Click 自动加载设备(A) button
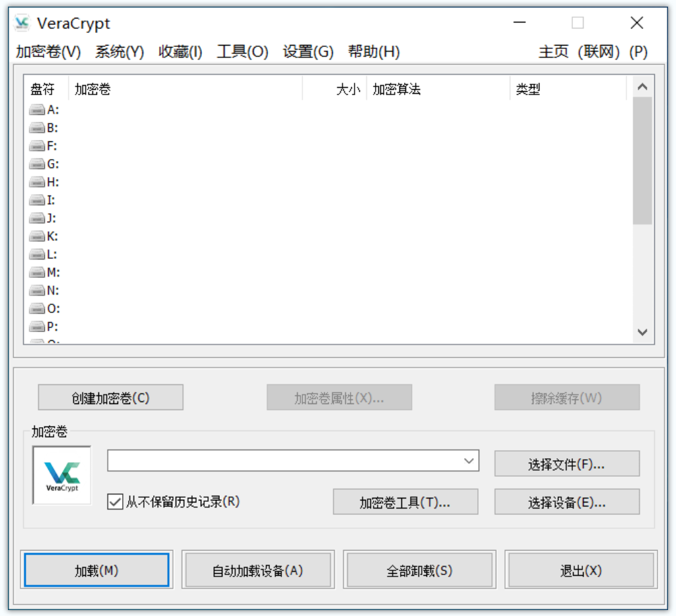676x616 pixels. (x=258, y=570)
